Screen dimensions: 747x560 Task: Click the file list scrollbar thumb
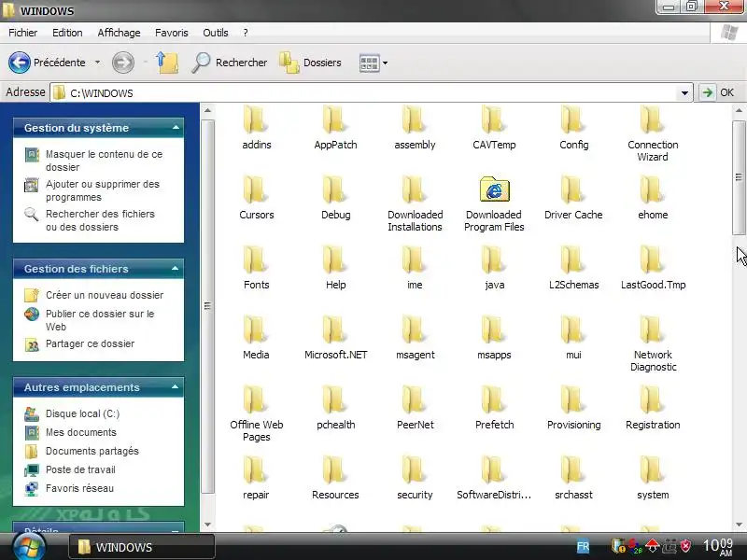tap(739, 177)
